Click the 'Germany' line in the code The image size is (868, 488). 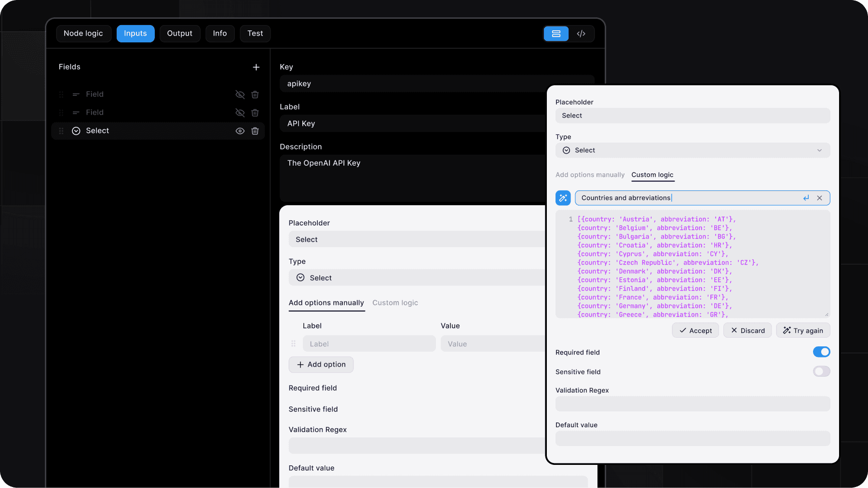pyautogui.click(x=655, y=306)
